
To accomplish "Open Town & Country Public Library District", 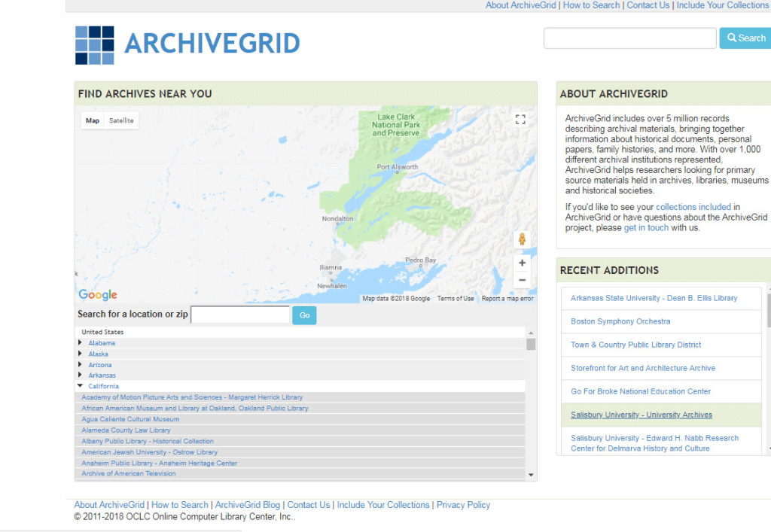I will tap(635, 345).
